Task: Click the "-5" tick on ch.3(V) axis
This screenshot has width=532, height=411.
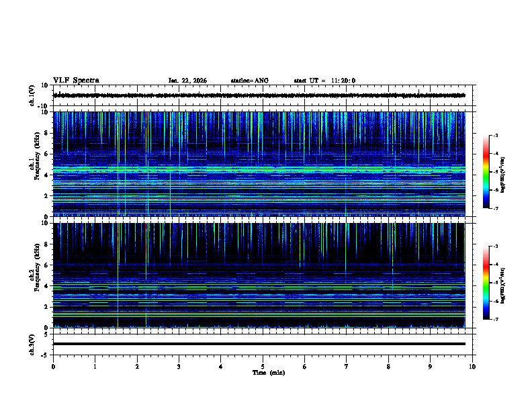Action: (46, 355)
